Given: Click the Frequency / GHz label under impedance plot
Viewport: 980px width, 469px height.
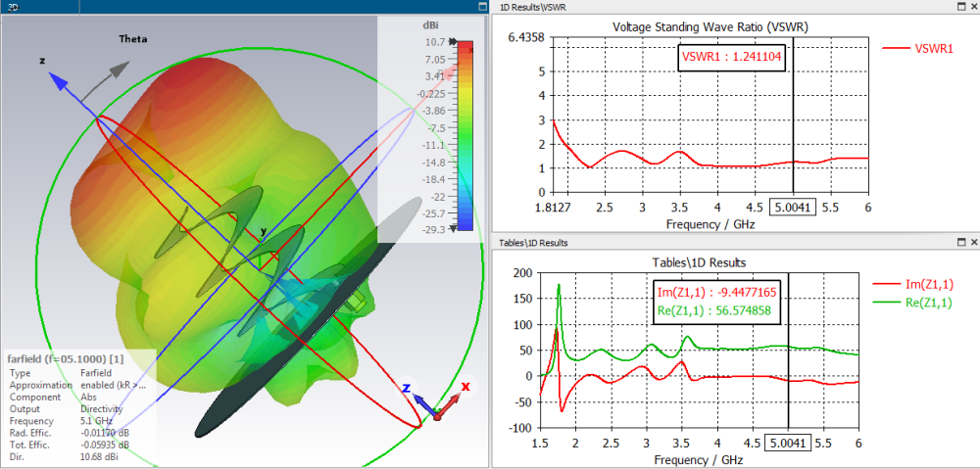Looking at the screenshot, I should [700, 459].
